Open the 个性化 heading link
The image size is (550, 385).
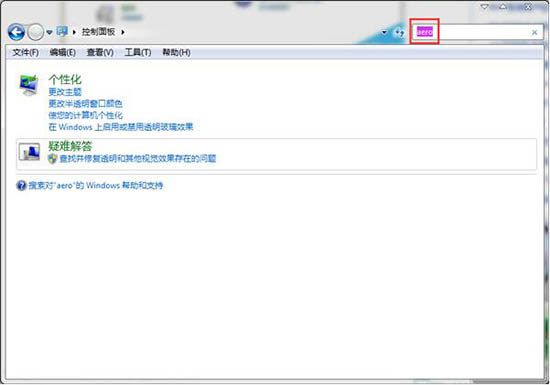pyautogui.click(x=65, y=80)
